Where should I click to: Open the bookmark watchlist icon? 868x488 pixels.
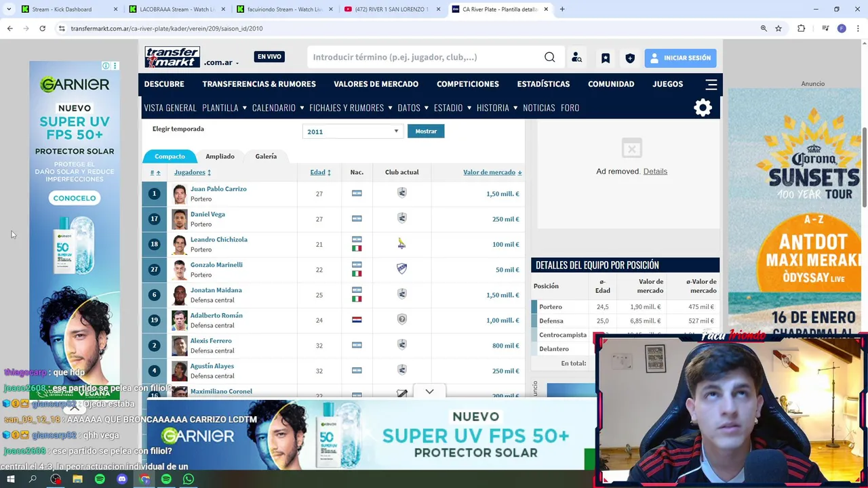coord(606,58)
